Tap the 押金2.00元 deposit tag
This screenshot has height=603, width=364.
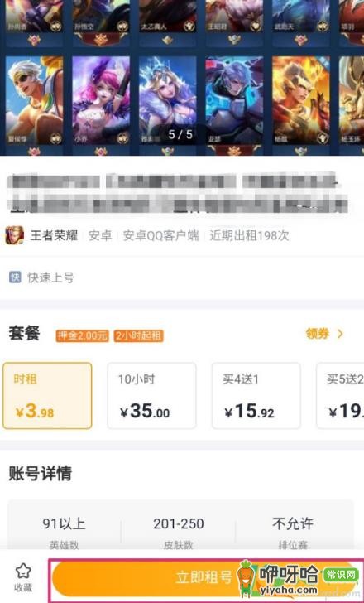click(82, 335)
